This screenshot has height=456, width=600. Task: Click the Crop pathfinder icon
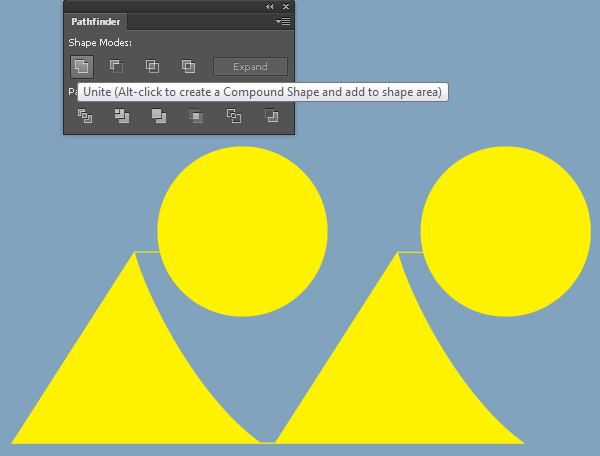196,116
